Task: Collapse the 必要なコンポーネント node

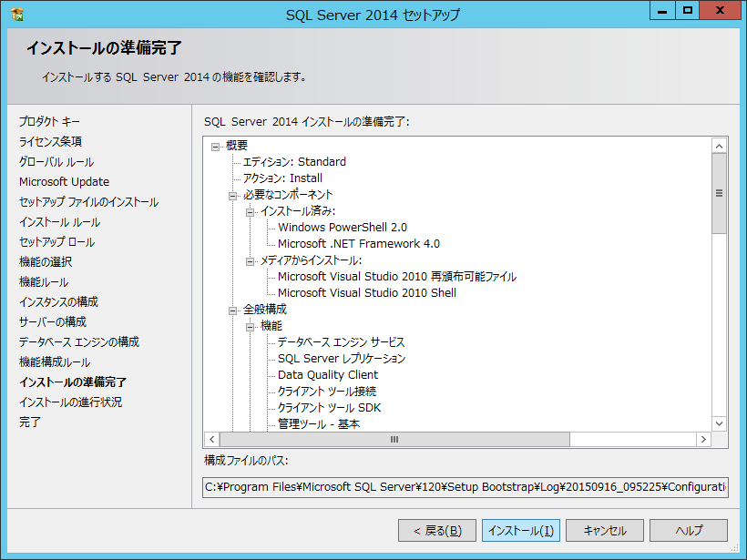Action: coord(233,195)
